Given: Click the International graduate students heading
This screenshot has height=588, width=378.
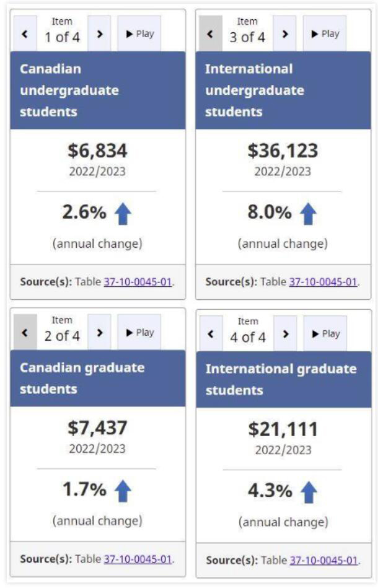Looking at the screenshot, I should 281,379.
